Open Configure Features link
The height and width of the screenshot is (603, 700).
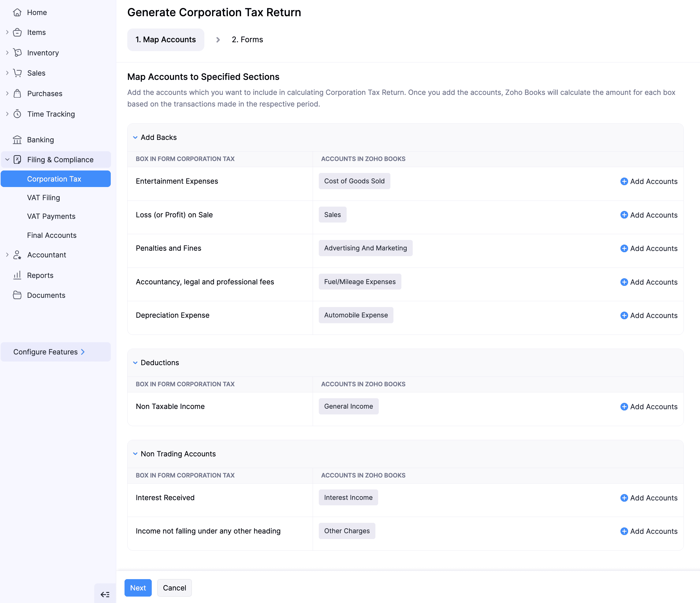(x=49, y=352)
